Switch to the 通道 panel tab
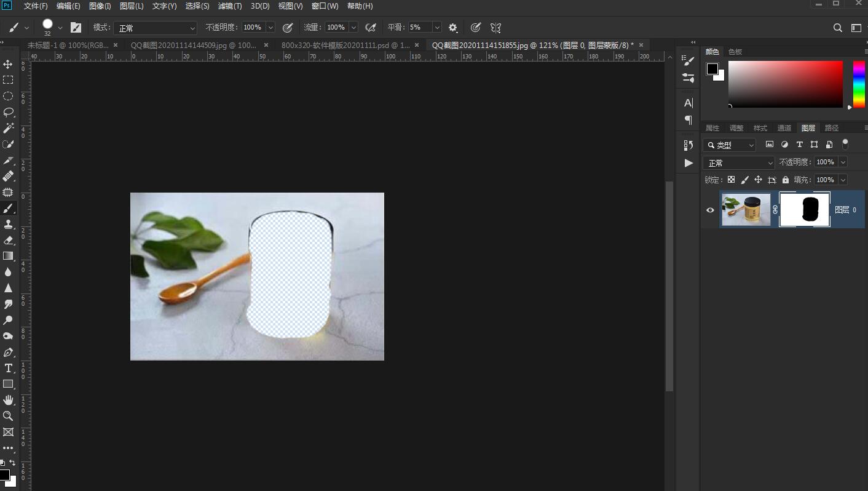 tap(784, 128)
